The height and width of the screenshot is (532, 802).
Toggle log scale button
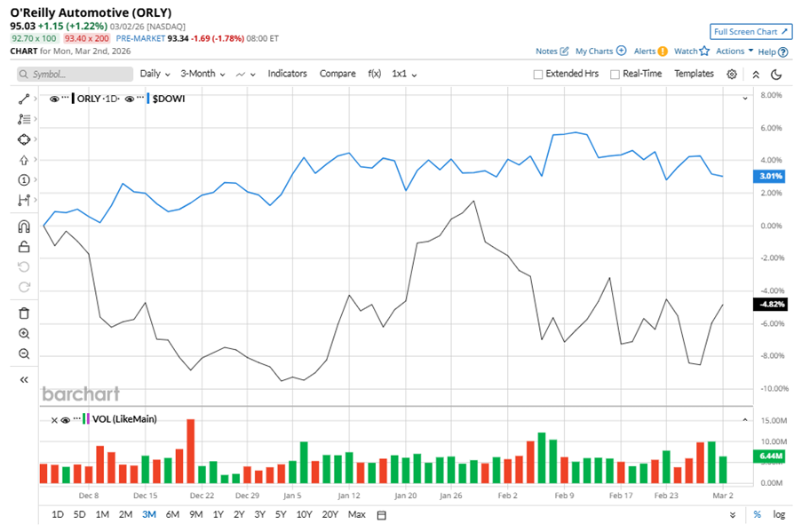coord(779,514)
